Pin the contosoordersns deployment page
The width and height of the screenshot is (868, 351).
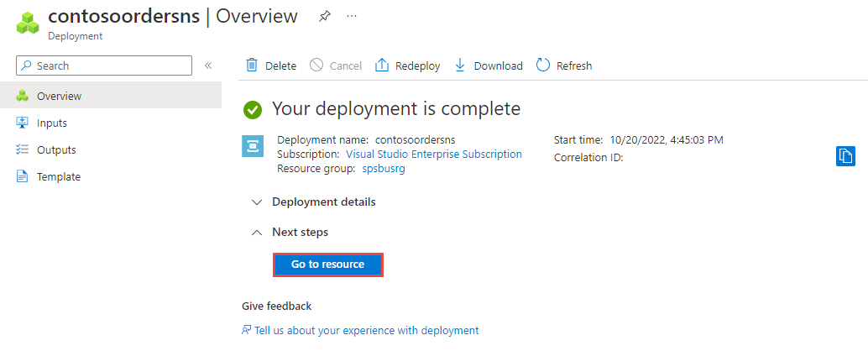pos(324,16)
